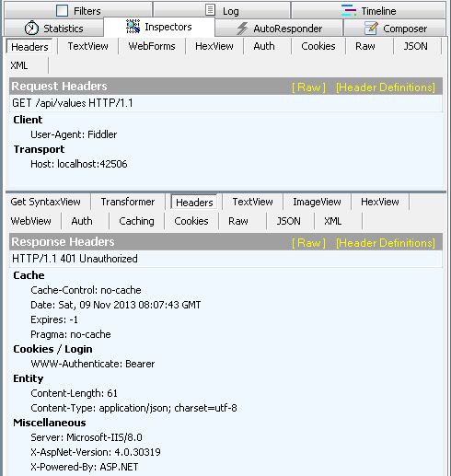Switch to the Statistics tab
Viewport: 451px width, 476px height.
point(54,29)
